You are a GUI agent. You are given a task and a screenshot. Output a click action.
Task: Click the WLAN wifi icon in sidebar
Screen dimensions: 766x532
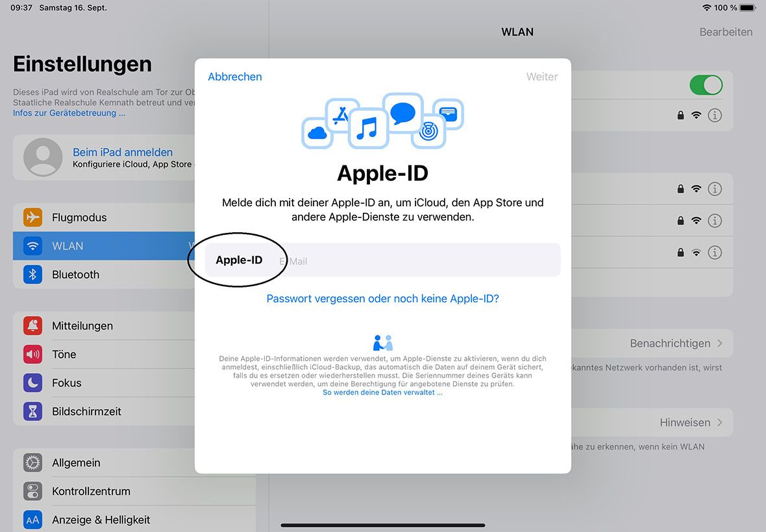[32, 246]
